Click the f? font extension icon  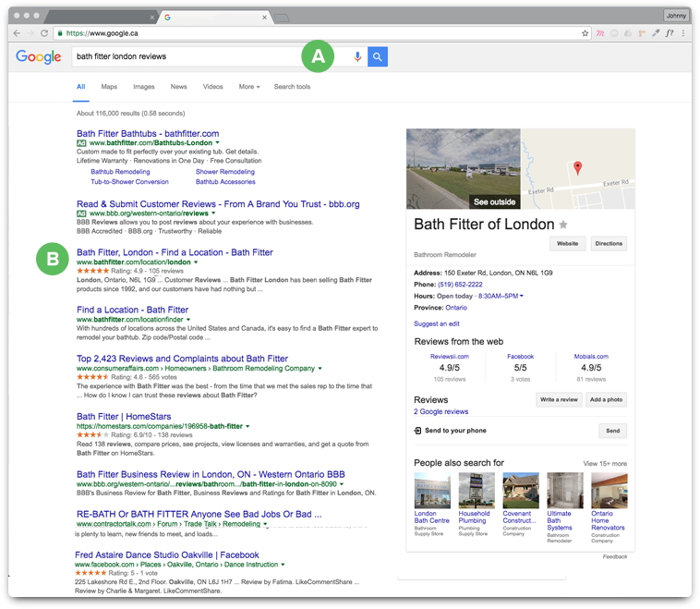coord(670,33)
